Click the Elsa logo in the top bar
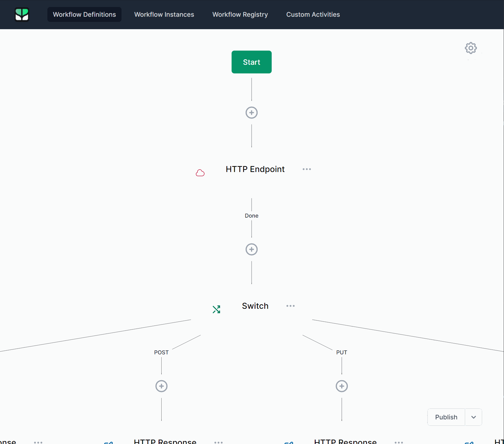504x444 pixels. pyautogui.click(x=22, y=14)
